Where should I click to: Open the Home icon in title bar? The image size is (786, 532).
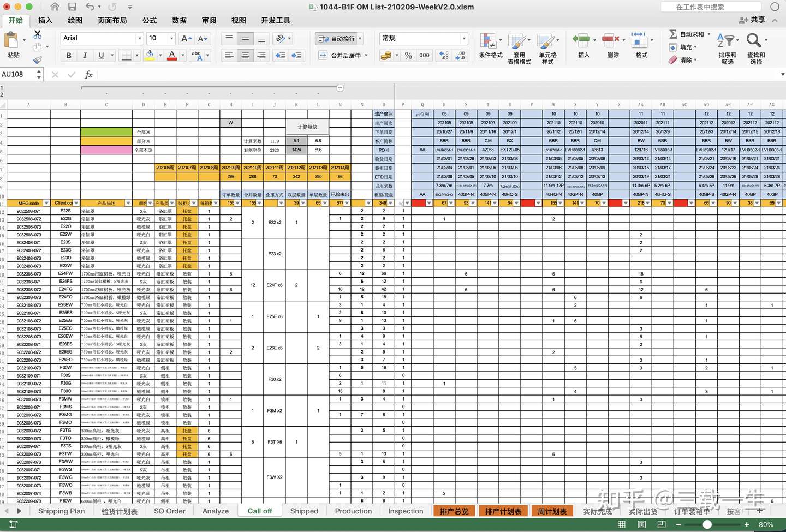click(55, 7)
